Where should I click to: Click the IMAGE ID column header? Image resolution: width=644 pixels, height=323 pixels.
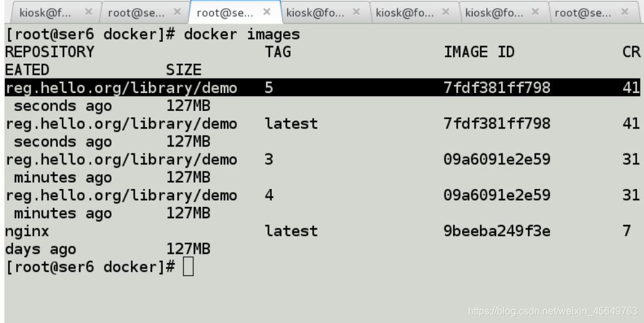[x=479, y=52]
